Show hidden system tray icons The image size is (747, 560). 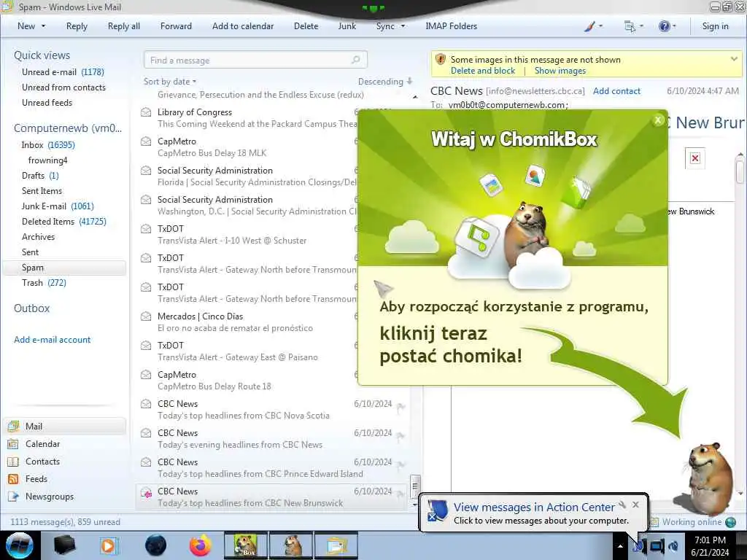[x=620, y=546]
